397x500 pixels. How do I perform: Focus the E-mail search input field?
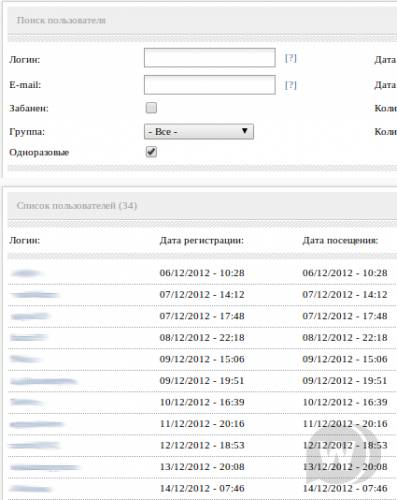click(210, 85)
